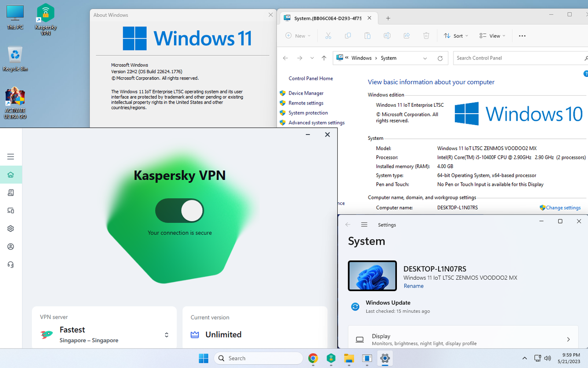Open the Kaspersky VPN hamburger menu
Viewport: 588px width, 368px height.
11,156
